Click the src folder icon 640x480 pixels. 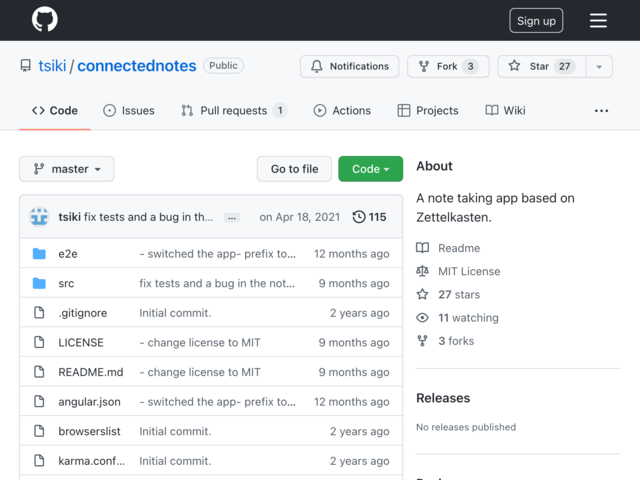pos(39,283)
